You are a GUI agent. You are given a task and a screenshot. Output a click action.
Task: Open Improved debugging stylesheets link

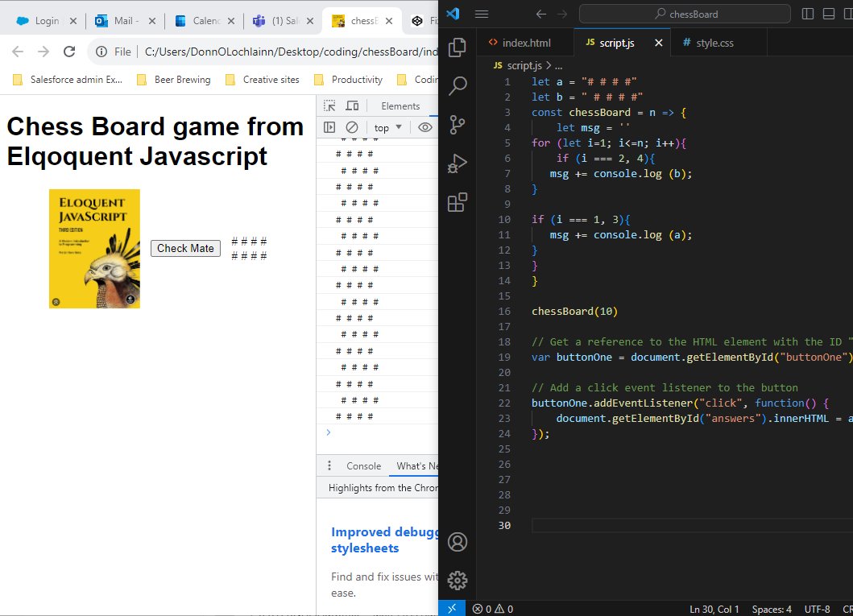pos(384,540)
